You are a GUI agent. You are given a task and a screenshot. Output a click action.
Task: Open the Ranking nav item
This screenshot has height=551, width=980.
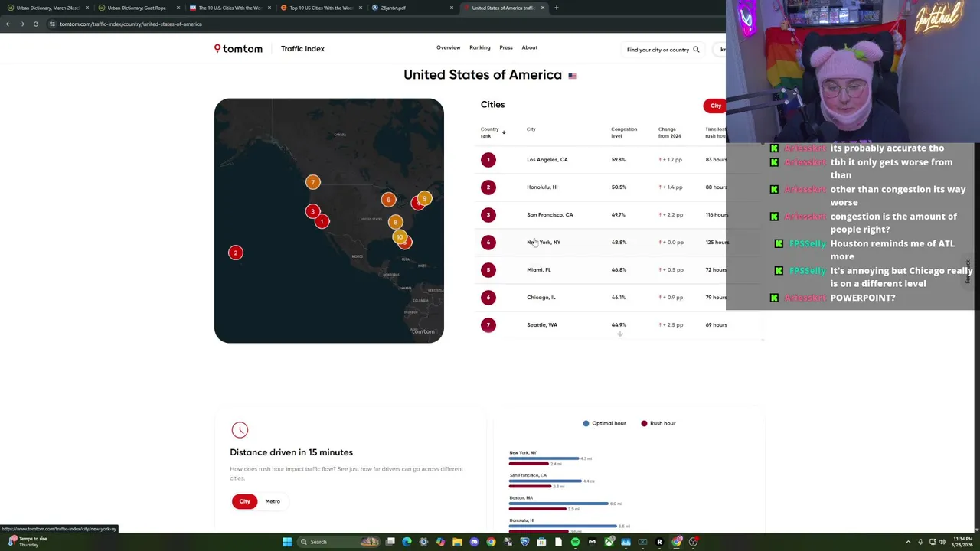coord(480,47)
